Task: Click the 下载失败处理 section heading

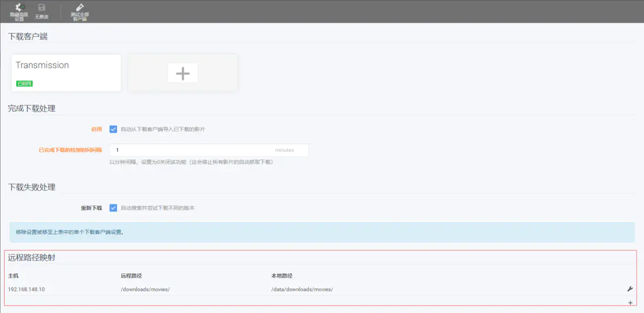Action: coord(32,187)
